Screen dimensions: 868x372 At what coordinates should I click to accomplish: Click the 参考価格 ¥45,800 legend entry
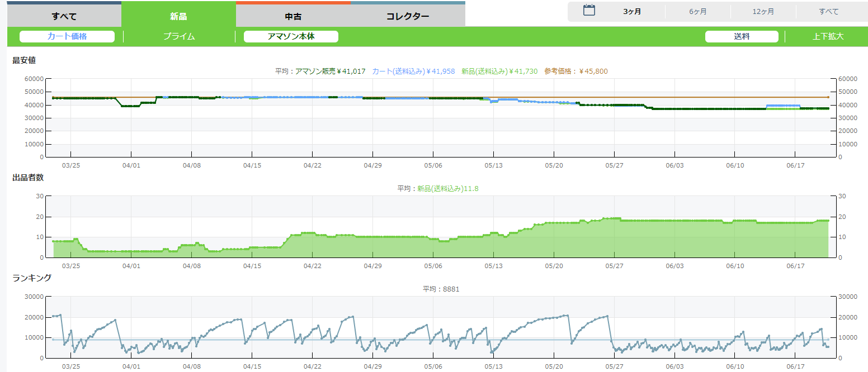[575, 71]
